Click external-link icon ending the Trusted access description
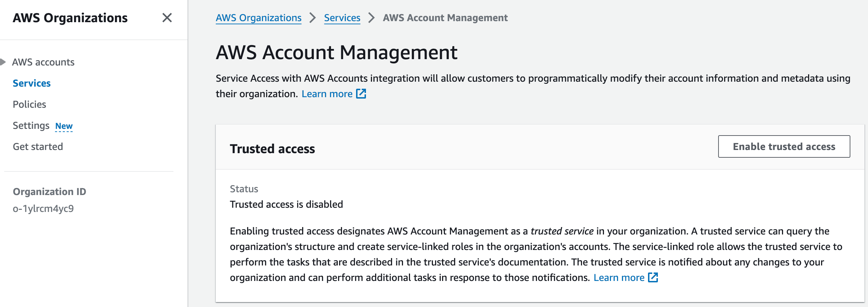 click(x=653, y=277)
